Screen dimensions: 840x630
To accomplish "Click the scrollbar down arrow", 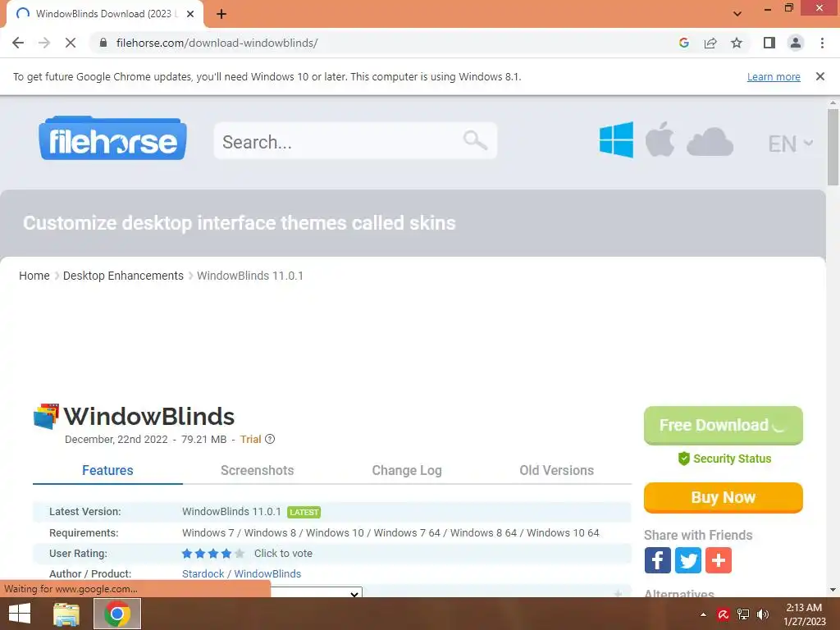I will [833, 590].
